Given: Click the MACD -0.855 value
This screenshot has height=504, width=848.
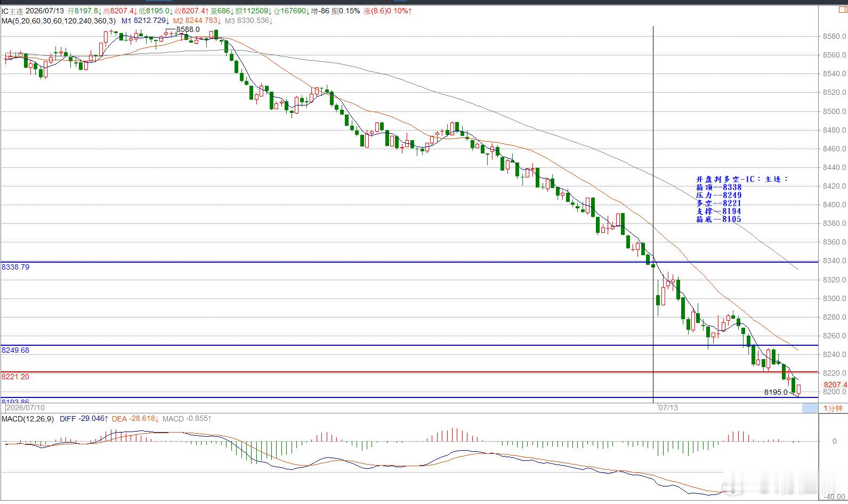Looking at the screenshot, I should tap(188, 419).
